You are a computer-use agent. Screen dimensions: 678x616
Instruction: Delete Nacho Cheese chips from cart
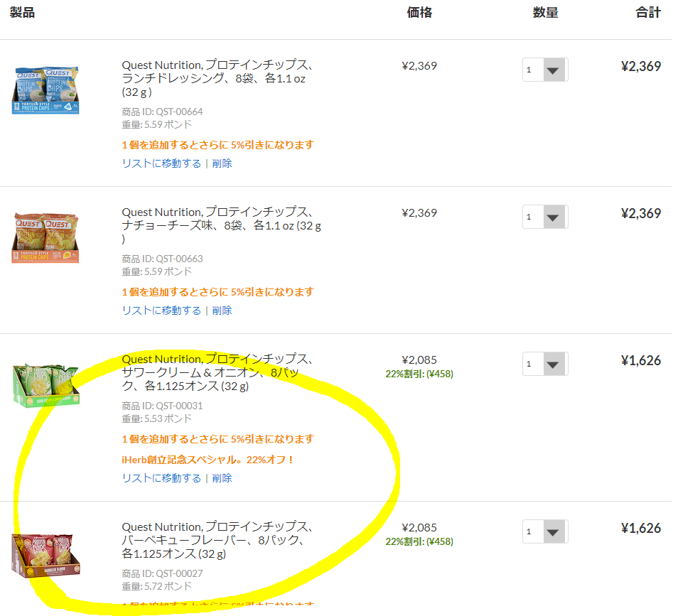coord(222,310)
